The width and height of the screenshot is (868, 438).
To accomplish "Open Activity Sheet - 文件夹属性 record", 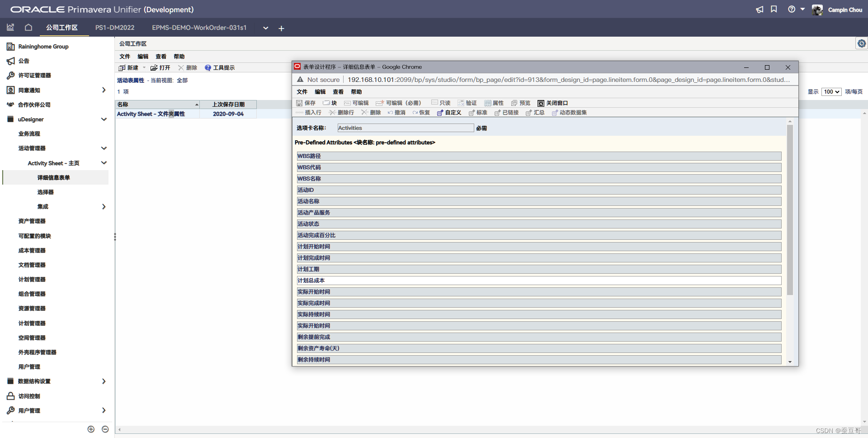I will click(x=150, y=114).
